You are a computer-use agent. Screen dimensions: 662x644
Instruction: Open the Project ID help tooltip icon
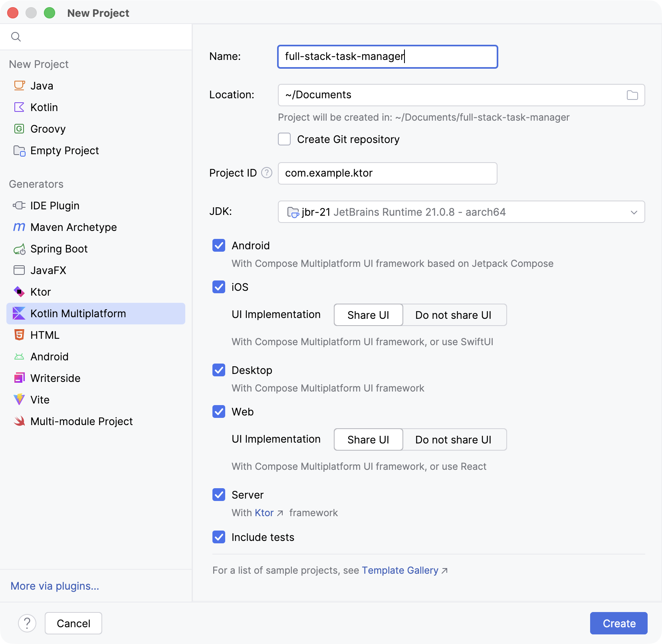click(267, 173)
